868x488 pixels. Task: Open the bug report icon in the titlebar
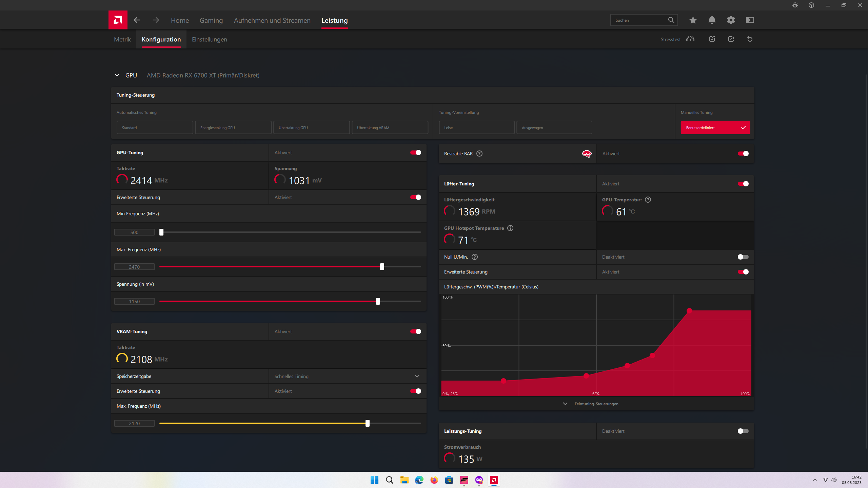[x=795, y=5]
